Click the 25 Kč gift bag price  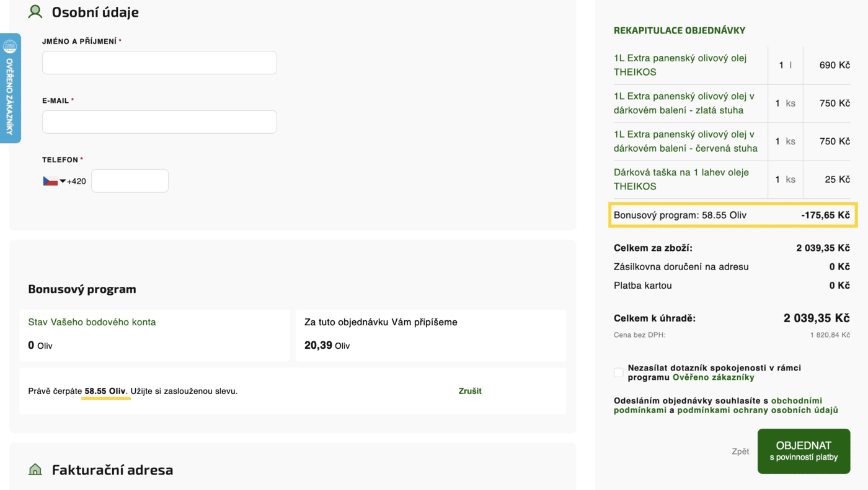(838, 180)
